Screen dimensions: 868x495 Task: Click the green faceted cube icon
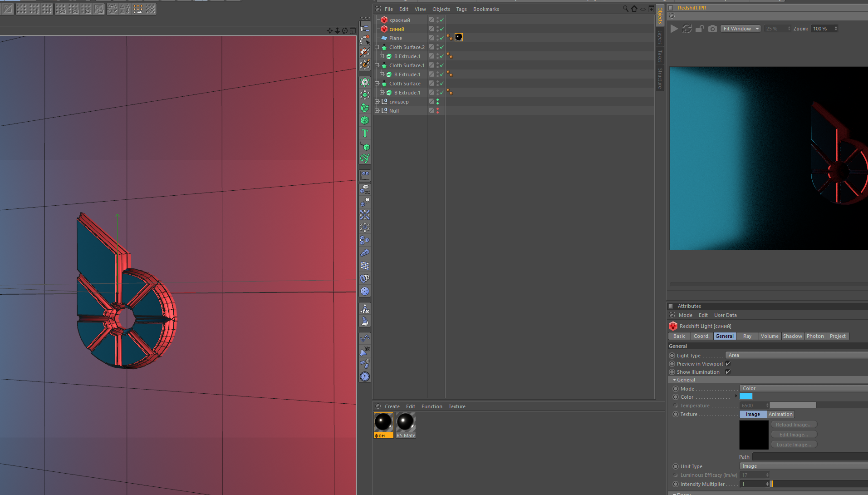365,120
